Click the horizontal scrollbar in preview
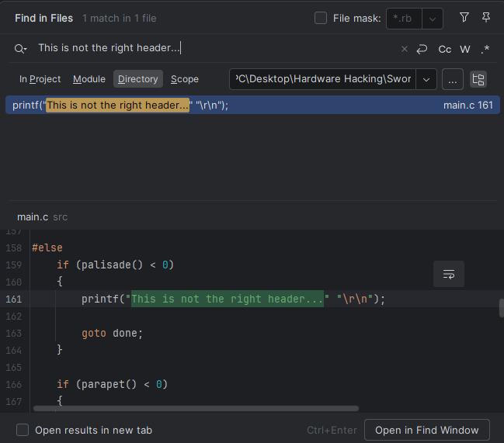Image resolution: width=504 pixels, height=443 pixels. click(194, 408)
